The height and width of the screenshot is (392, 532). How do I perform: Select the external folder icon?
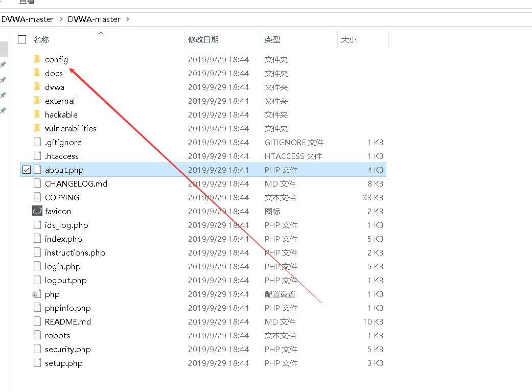point(37,101)
